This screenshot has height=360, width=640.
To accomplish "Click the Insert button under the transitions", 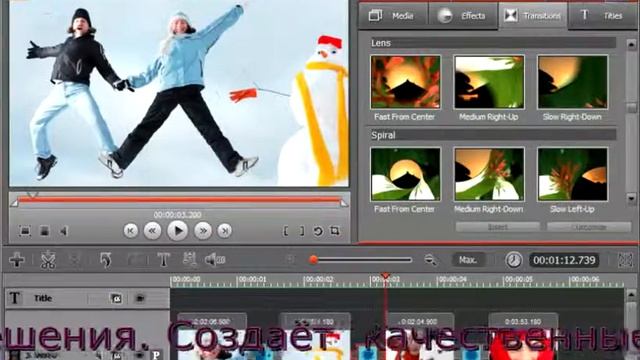I will (498, 227).
